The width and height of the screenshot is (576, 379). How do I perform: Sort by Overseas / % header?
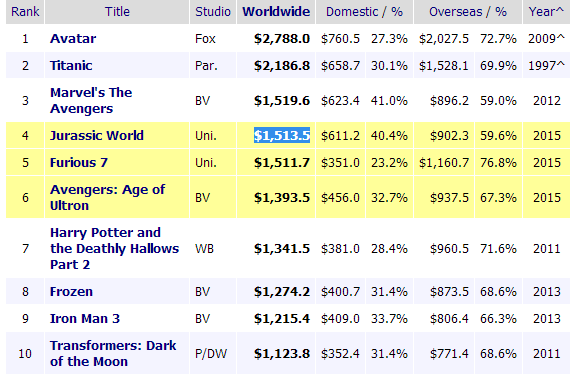(468, 12)
